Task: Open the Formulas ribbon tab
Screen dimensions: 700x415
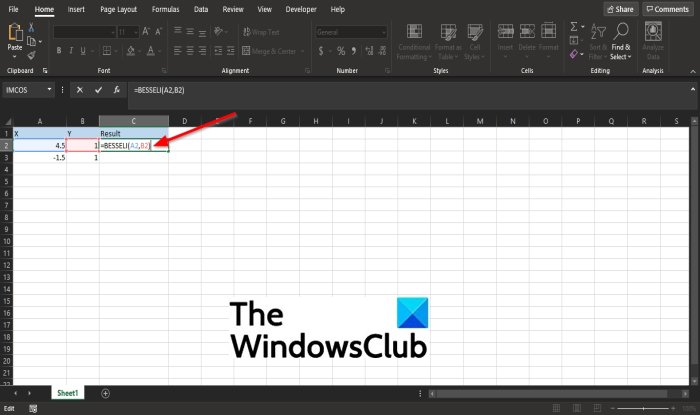Action: click(x=165, y=9)
